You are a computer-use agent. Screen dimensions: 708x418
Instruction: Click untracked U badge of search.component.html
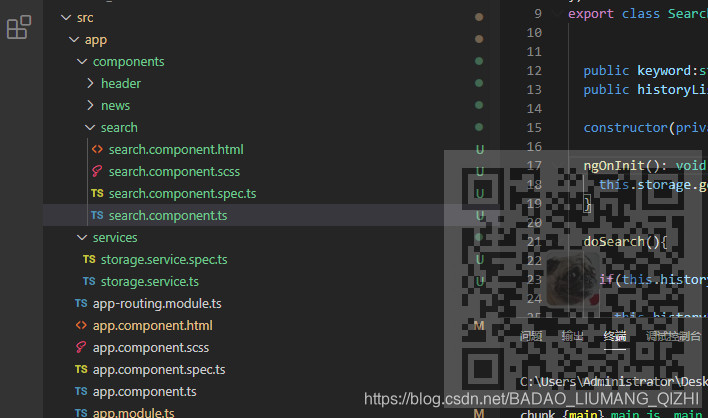(480, 149)
